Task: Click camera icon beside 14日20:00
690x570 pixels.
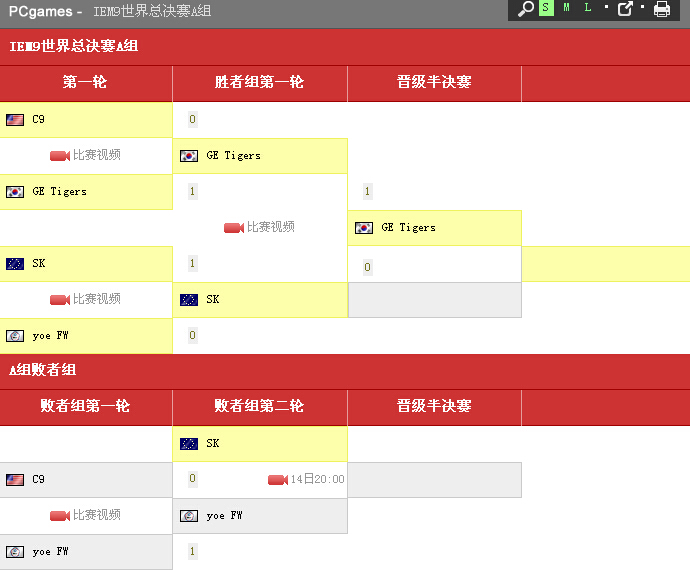Action: coord(278,479)
